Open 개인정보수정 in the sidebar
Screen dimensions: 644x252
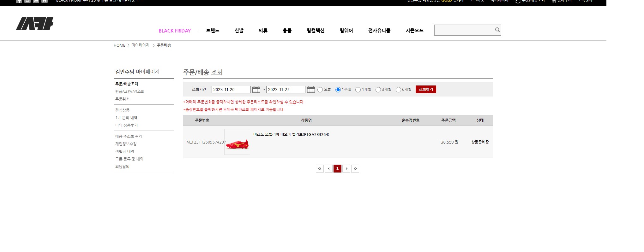[x=126, y=144]
